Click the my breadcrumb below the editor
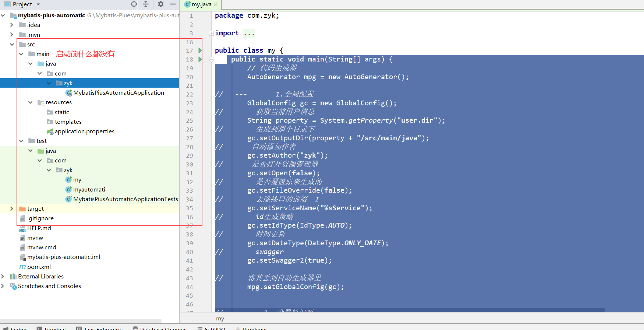Screen dimensions: 644x330 [220, 319]
